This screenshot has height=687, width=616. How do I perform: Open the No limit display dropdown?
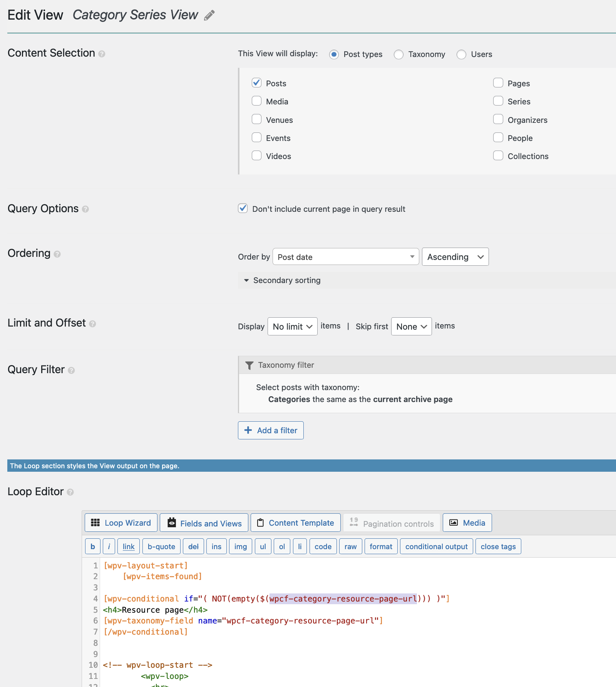(x=293, y=327)
